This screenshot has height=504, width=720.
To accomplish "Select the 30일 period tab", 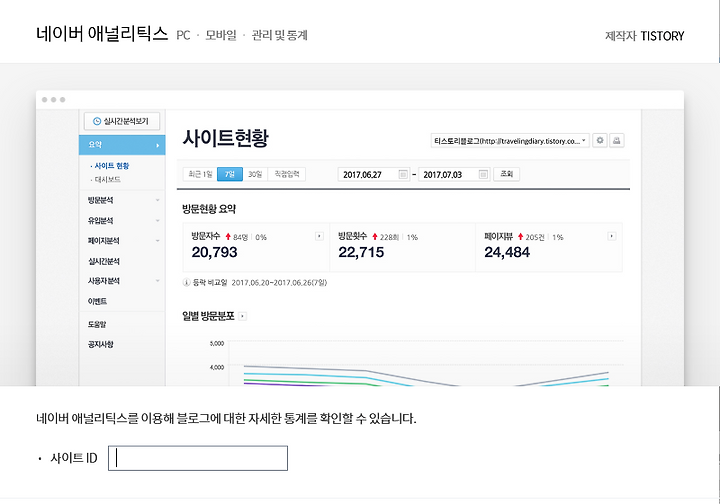I will pyautogui.click(x=255, y=174).
